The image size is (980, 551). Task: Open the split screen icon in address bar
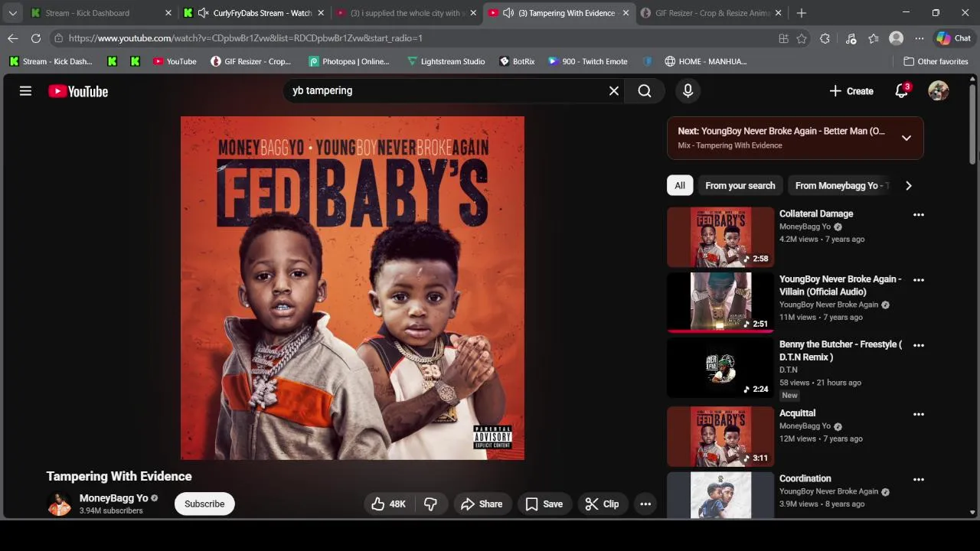coord(783,38)
